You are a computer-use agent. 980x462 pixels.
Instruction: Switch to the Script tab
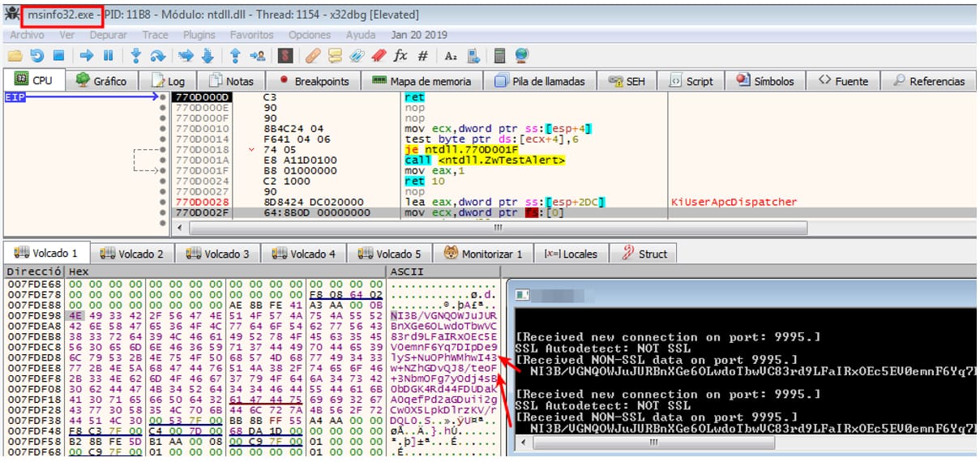click(691, 81)
